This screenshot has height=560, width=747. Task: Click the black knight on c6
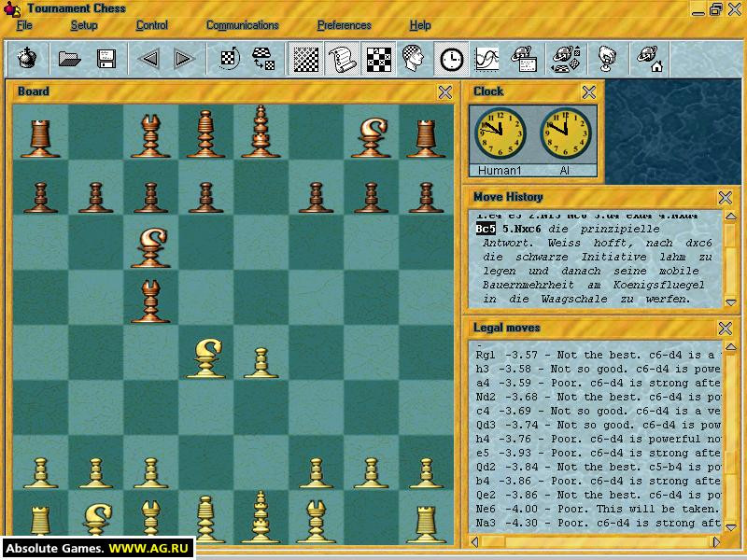[151, 247]
